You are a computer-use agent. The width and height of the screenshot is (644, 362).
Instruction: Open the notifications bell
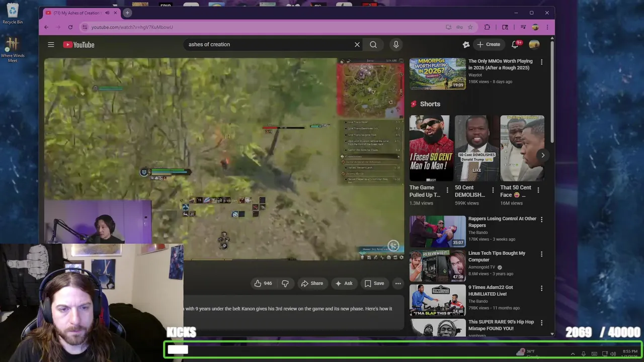515,45
